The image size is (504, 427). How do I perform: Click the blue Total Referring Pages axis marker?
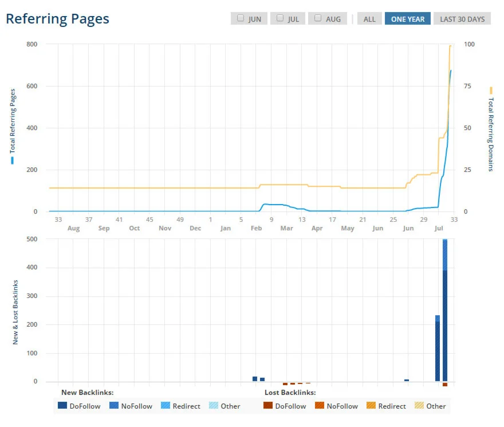click(x=12, y=160)
